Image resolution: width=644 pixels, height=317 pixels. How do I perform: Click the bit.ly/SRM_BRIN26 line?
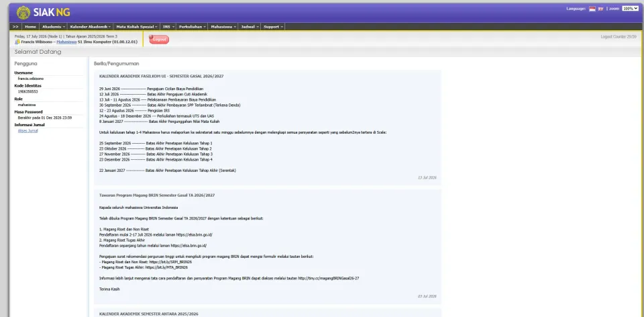point(146,262)
